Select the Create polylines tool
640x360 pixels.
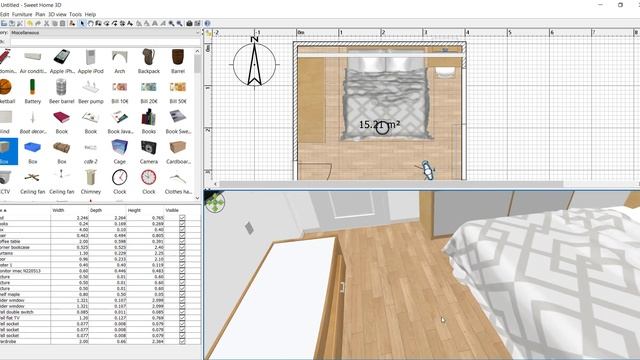click(x=115, y=24)
